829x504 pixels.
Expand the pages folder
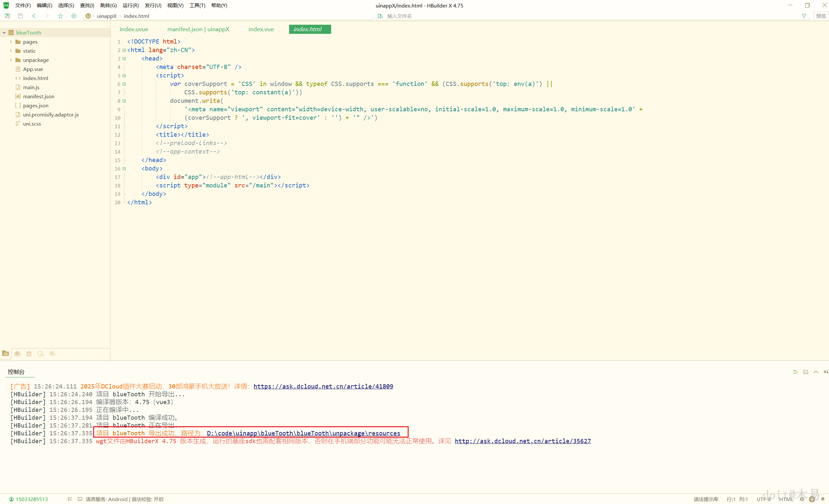click(x=11, y=42)
